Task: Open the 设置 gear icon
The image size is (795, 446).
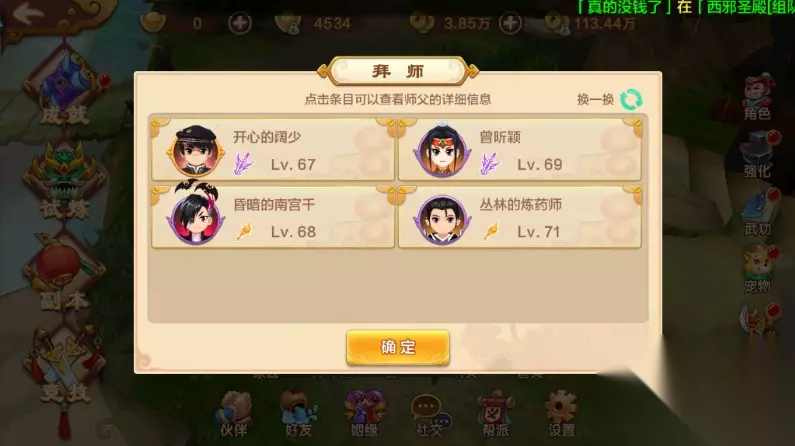Action: click(561, 414)
